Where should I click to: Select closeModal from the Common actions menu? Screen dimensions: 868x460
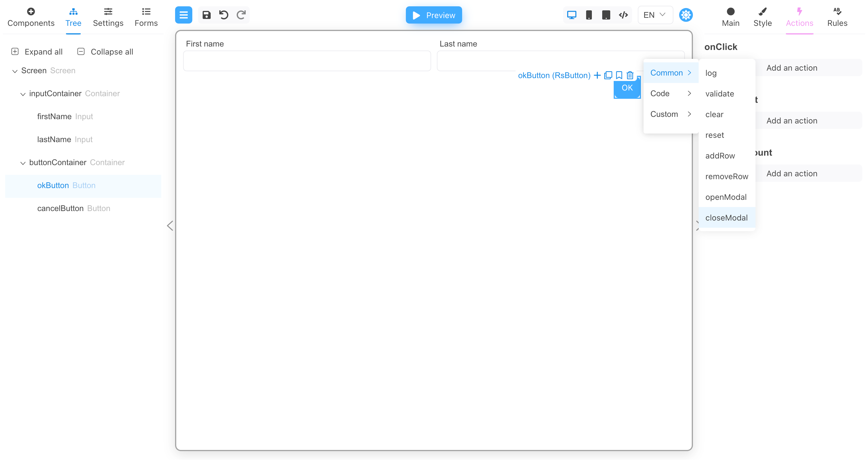pyautogui.click(x=726, y=217)
